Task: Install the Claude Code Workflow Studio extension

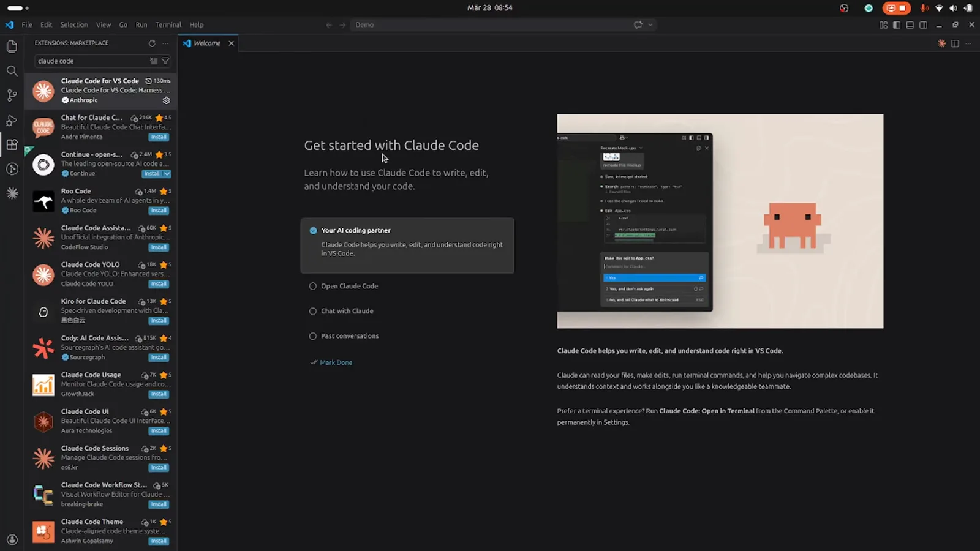Action: pos(159,504)
